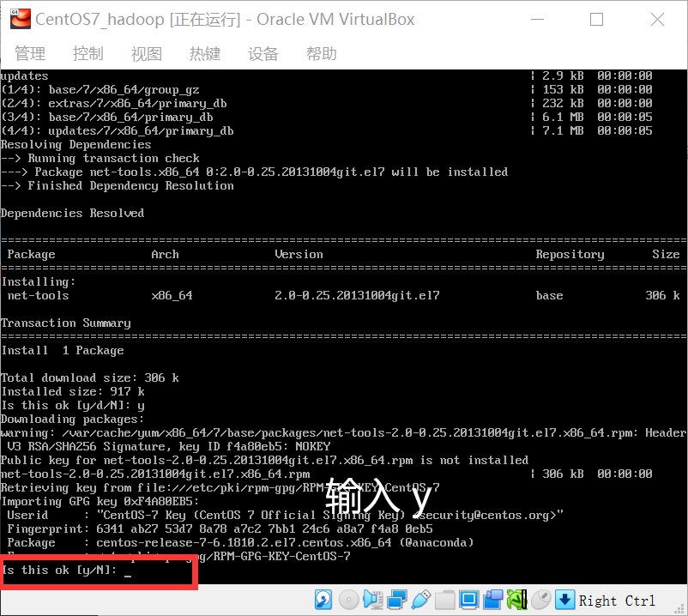Image resolution: width=688 pixels, height=616 pixels.
Task: Click the x86_64 arch cell
Action: [x=172, y=296]
